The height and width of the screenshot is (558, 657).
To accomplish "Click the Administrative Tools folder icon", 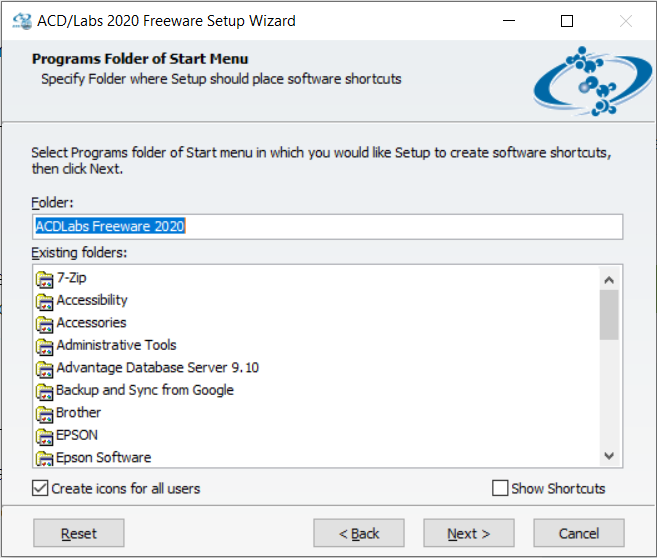I will coord(44,346).
